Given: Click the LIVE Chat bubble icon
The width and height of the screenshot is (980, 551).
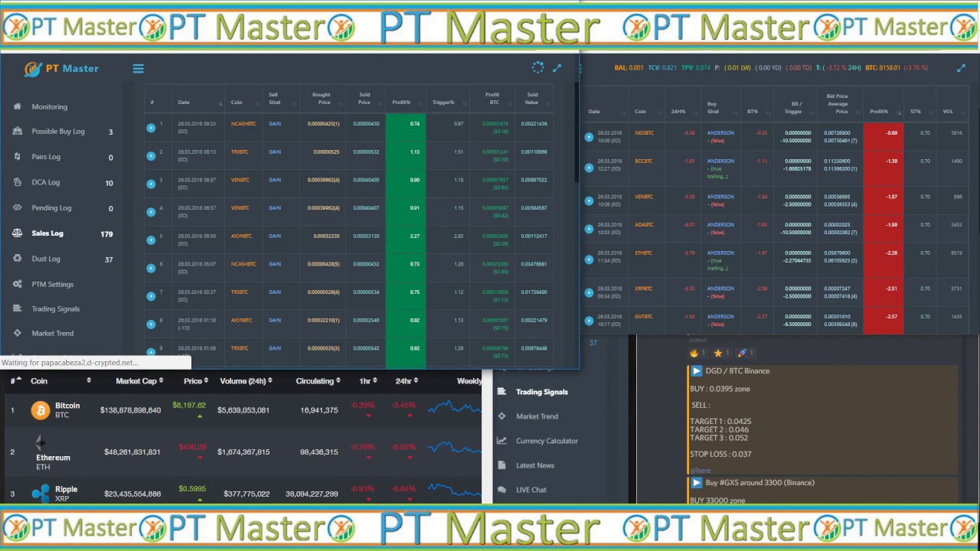Looking at the screenshot, I should (501, 490).
